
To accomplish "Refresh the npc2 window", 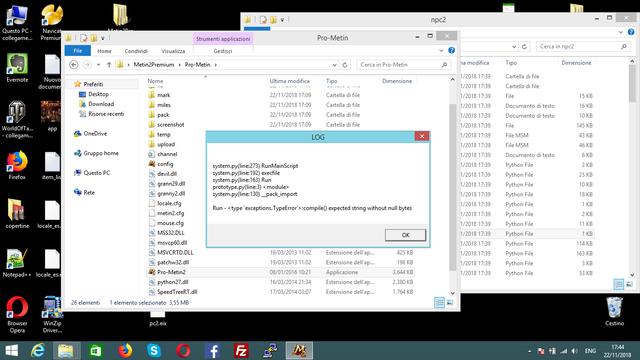I will click(x=524, y=47).
